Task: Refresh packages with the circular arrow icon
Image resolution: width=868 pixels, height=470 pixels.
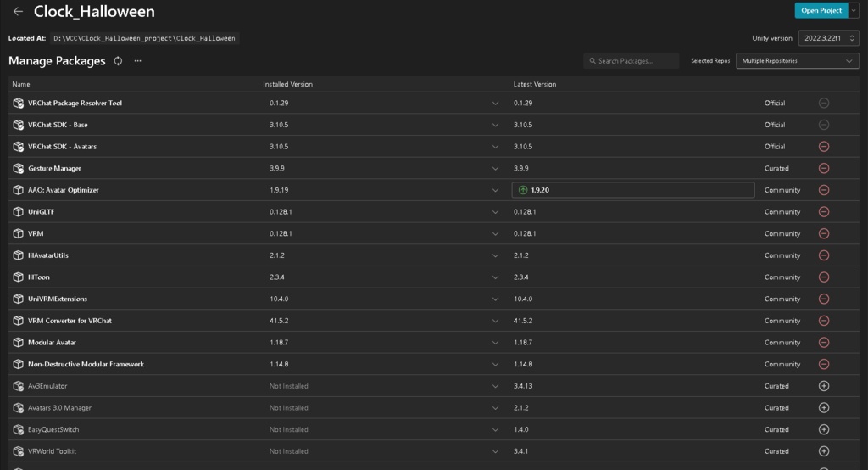Action: (118, 61)
